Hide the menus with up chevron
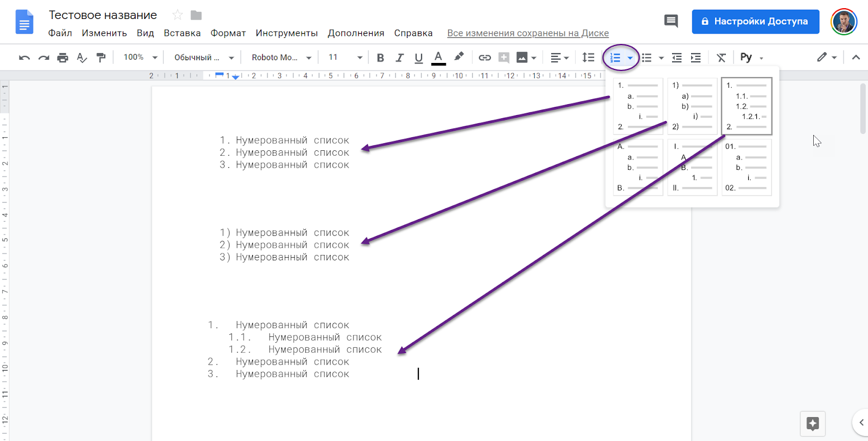This screenshot has width=868, height=441. pos(856,57)
